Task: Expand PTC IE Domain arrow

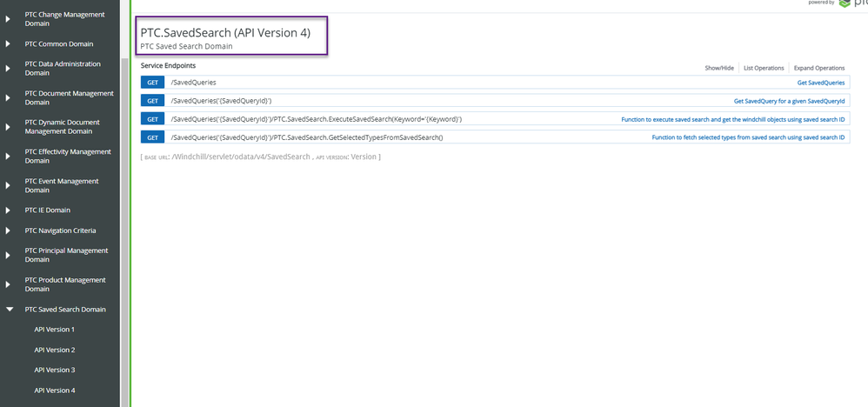Action: (8, 210)
